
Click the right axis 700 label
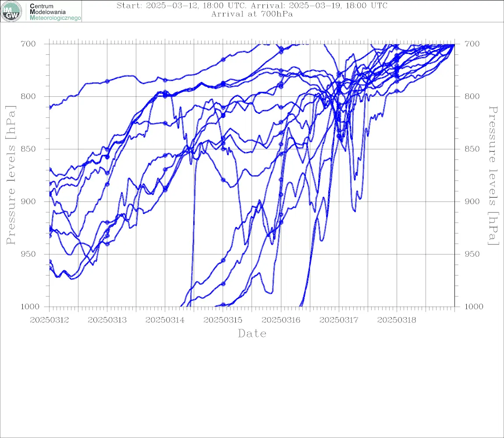pos(472,44)
